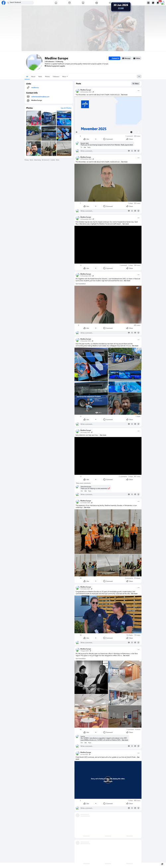Open the +3 tile in Paris office post

125,717
